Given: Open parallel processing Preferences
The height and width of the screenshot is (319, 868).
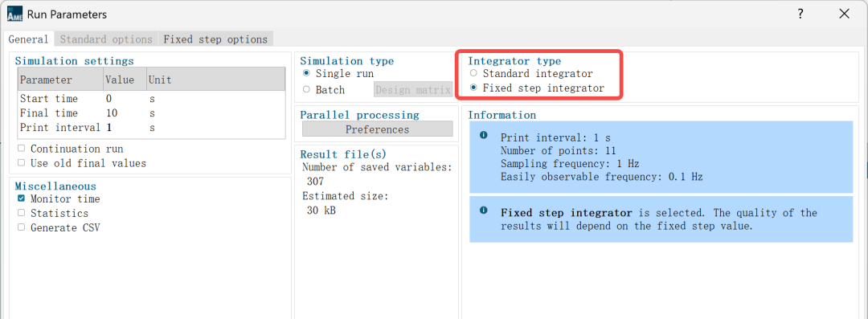Looking at the screenshot, I should pyautogui.click(x=377, y=129).
